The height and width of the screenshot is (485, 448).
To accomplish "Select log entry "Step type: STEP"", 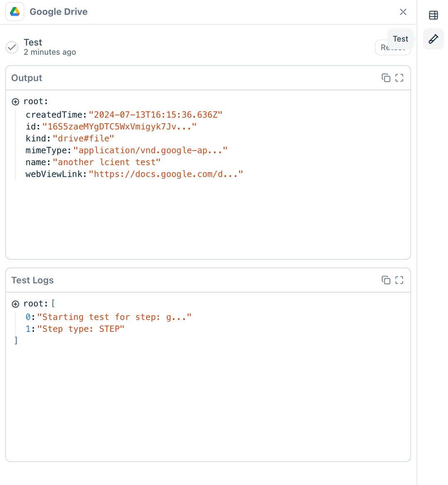I will point(81,329).
